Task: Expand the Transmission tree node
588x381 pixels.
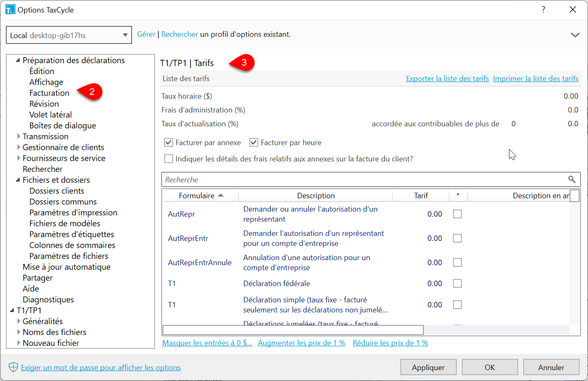Action: [18, 136]
